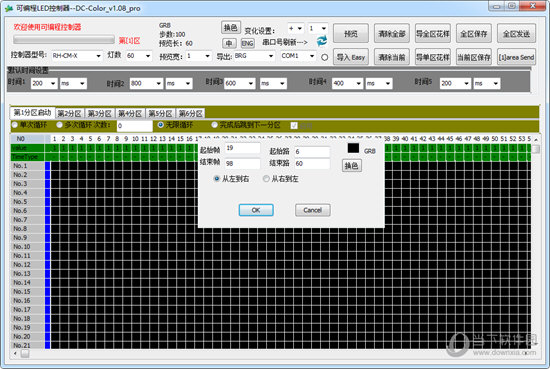Select column header 45
Screen dimensions: 550x369
(x=450, y=139)
